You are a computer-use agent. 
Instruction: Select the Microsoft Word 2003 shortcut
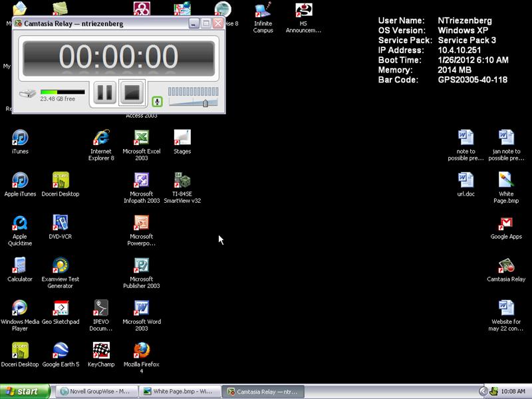click(x=142, y=316)
